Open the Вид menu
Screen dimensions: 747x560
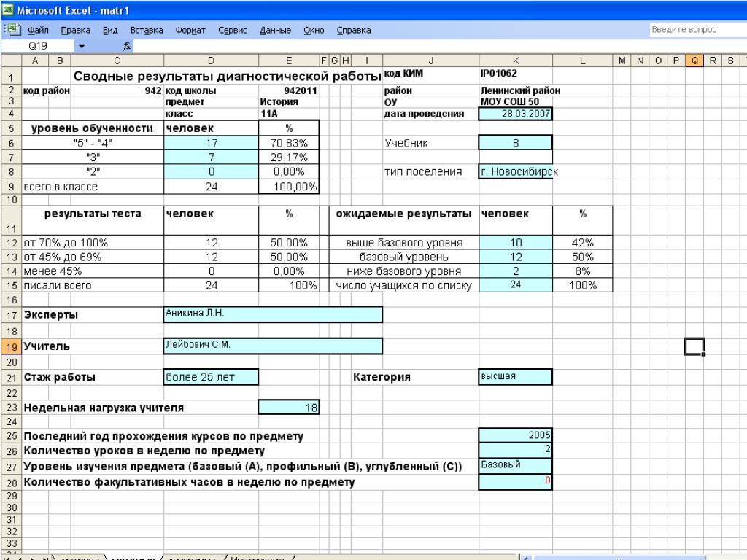[x=110, y=30]
